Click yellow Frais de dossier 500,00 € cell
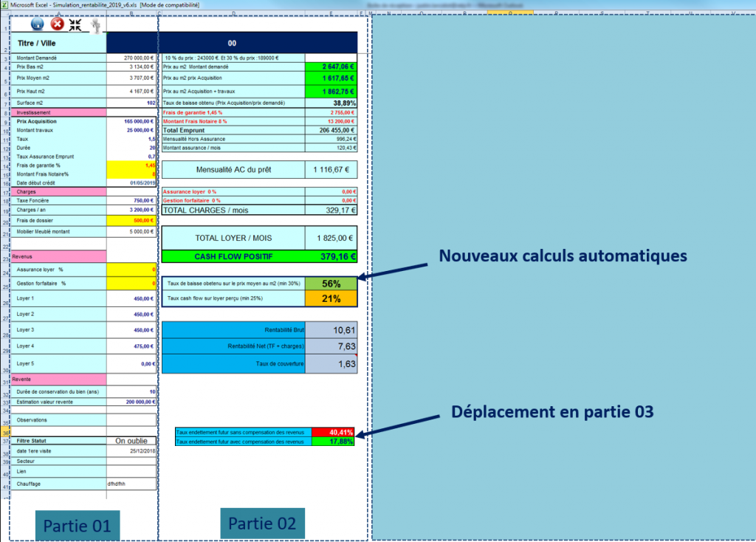 [131, 220]
